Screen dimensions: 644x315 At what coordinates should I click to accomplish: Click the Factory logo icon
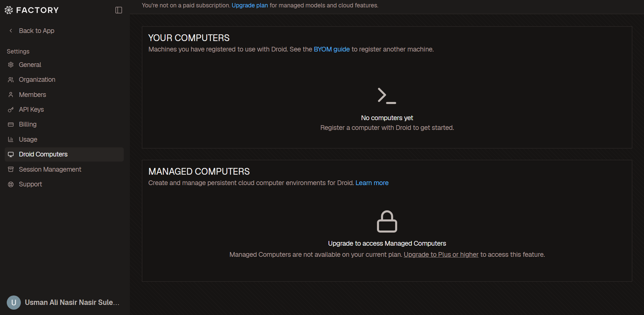coord(9,10)
